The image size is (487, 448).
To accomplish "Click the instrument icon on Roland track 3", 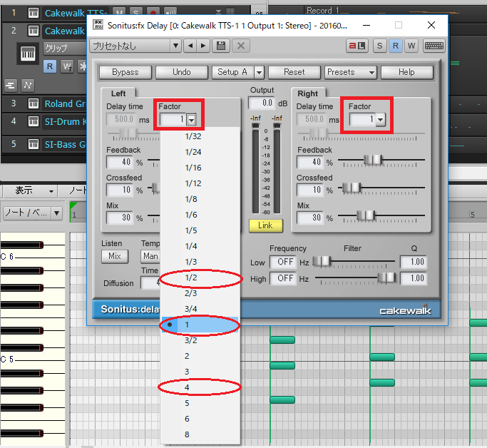I will tap(34, 103).
